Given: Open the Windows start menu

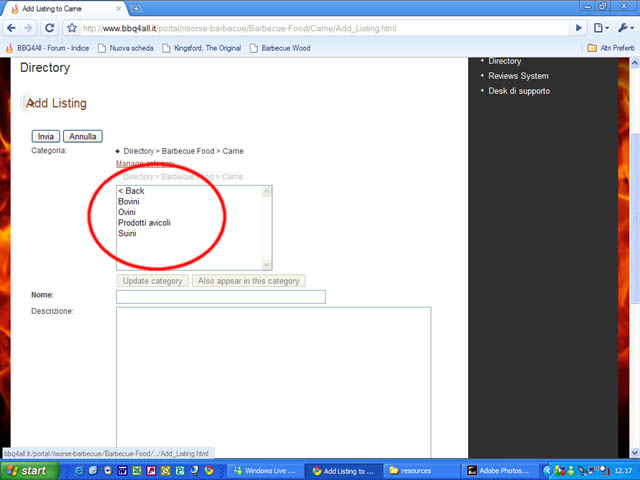Looking at the screenshot, I should pos(29,471).
